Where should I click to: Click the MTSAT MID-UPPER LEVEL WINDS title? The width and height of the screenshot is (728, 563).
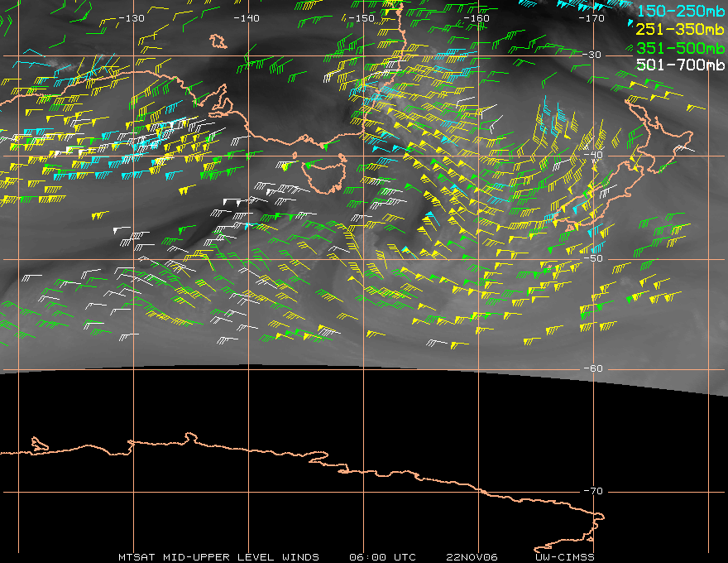[x=218, y=556]
